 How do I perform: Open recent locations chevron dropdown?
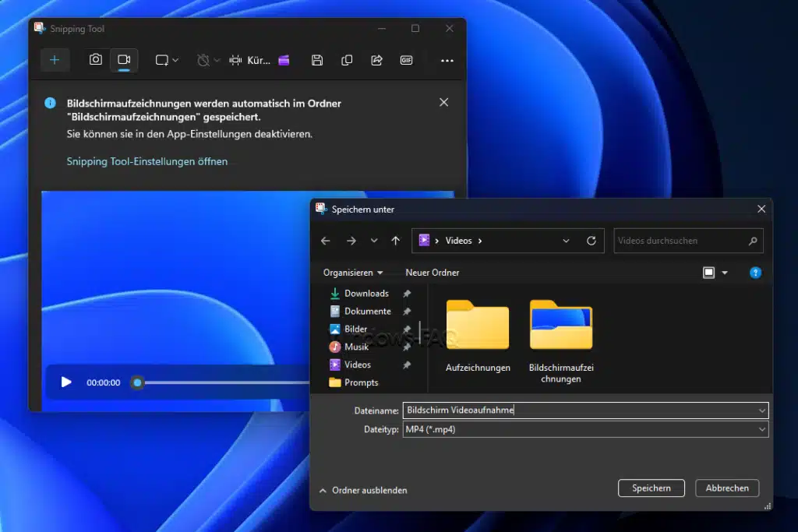point(374,241)
